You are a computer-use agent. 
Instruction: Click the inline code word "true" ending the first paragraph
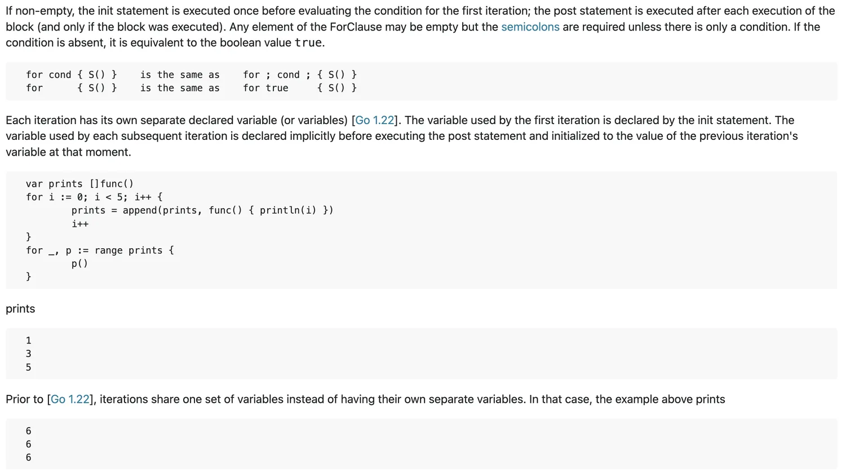308,43
